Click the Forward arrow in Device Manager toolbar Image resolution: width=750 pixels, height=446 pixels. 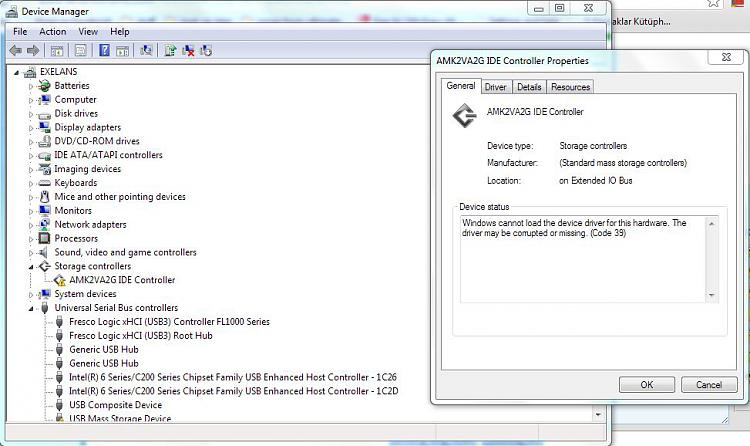coord(33,50)
